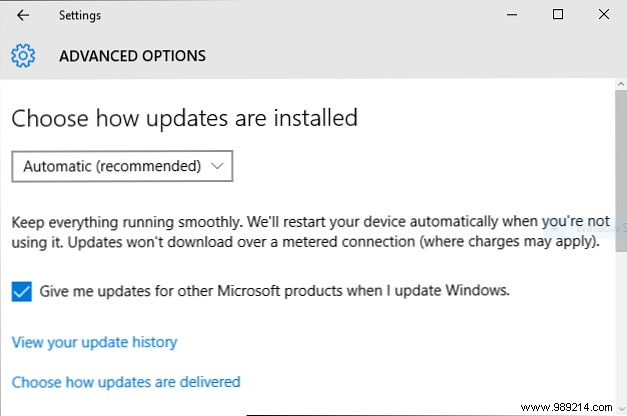Open Choose how updates are delivered
Image resolution: width=627 pixels, height=416 pixels.
tap(126, 381)
